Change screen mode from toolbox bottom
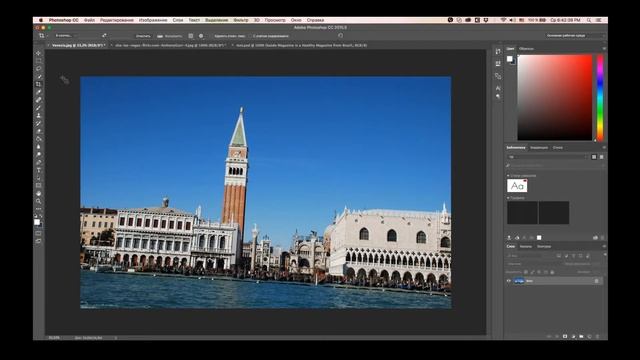640x360 pixels. [x=38, y=241]
